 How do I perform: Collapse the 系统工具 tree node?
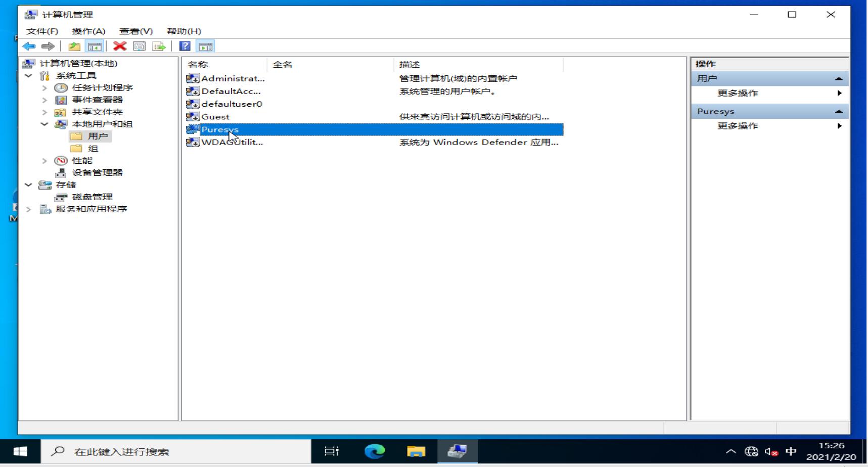pyautogui.click(x=29, y=75)
